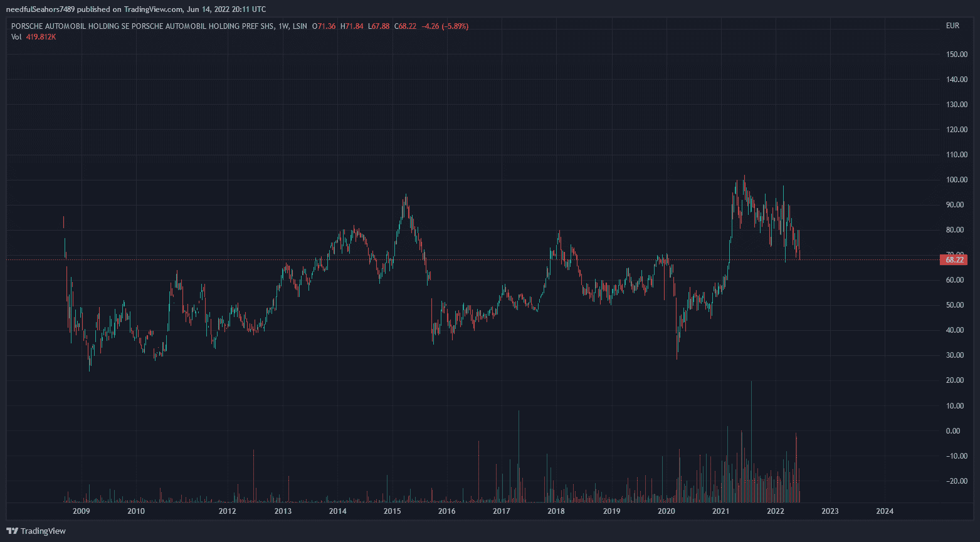The image size is (980, 542).
Task: Click the 2015 year marker on time axis
Action: [392, 511]
